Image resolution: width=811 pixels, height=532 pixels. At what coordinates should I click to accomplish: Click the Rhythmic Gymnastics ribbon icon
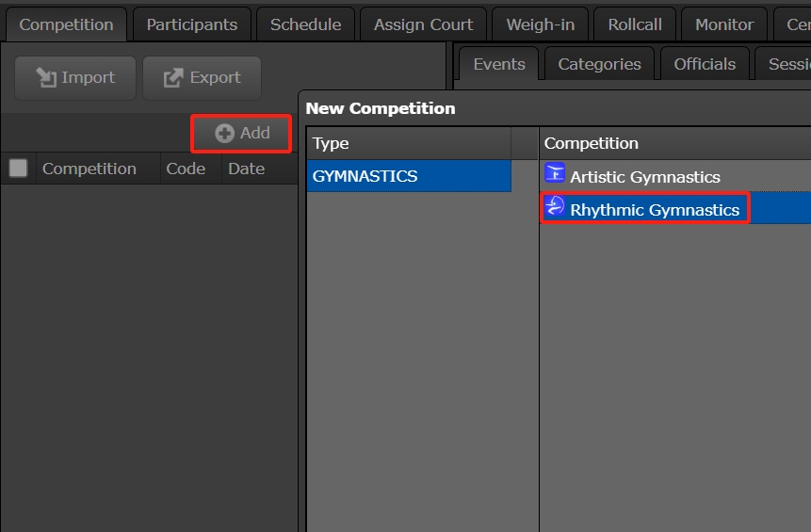[x=555, y=208]
